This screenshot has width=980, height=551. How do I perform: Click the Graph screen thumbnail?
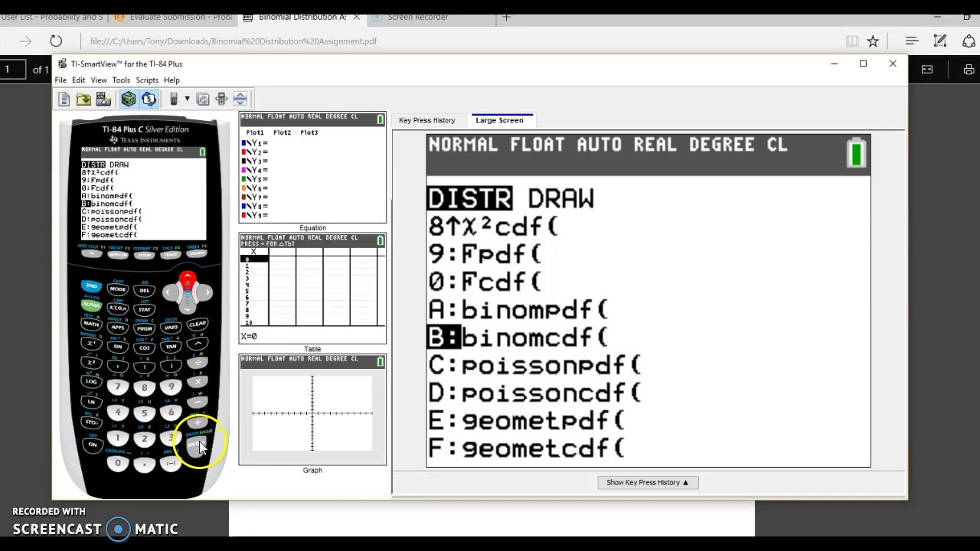tap(312, 409)
